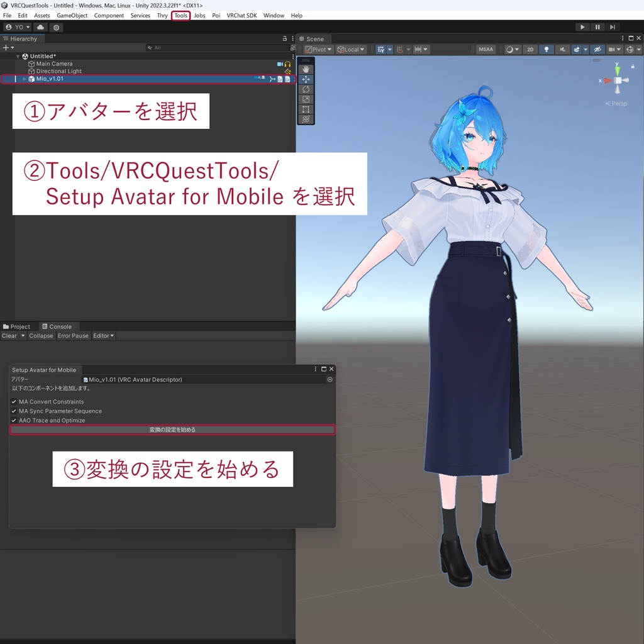644x644 pixels.
Task: Click the Play button
Action: click(582, 27)
